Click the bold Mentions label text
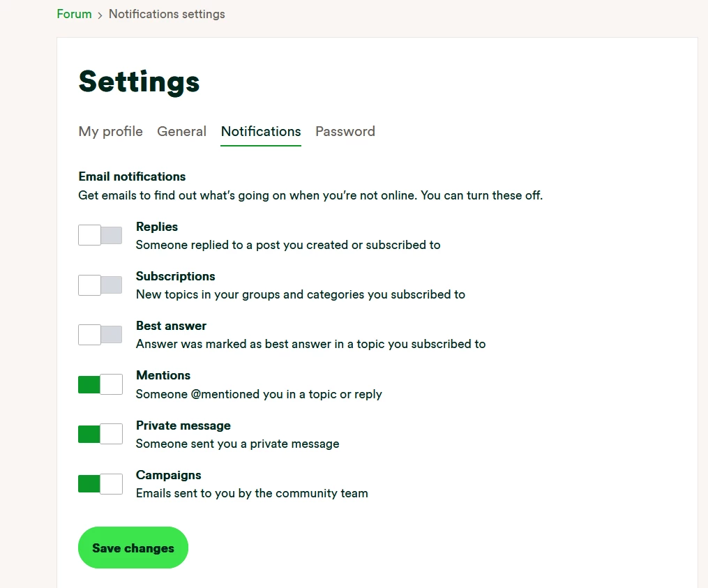 tap(163, 375)
